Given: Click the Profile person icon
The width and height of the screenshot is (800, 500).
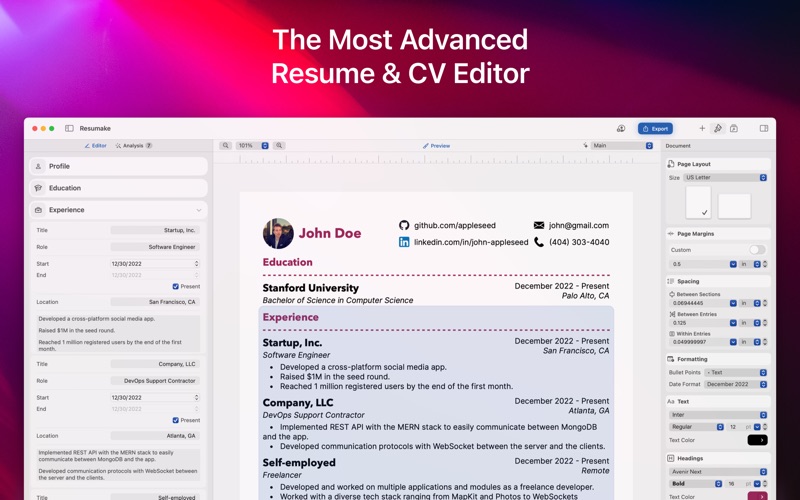Looking at the screenshot, I should coord(38,166).
